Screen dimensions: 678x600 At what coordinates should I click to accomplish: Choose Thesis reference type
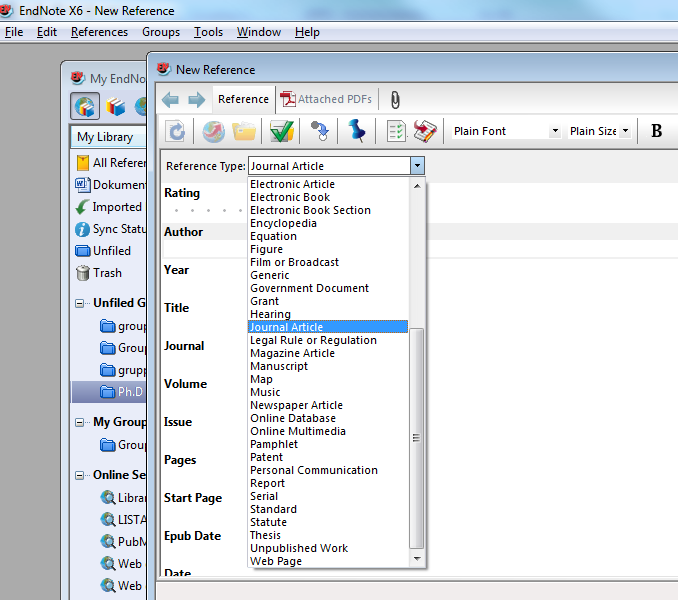pos(328,535)
